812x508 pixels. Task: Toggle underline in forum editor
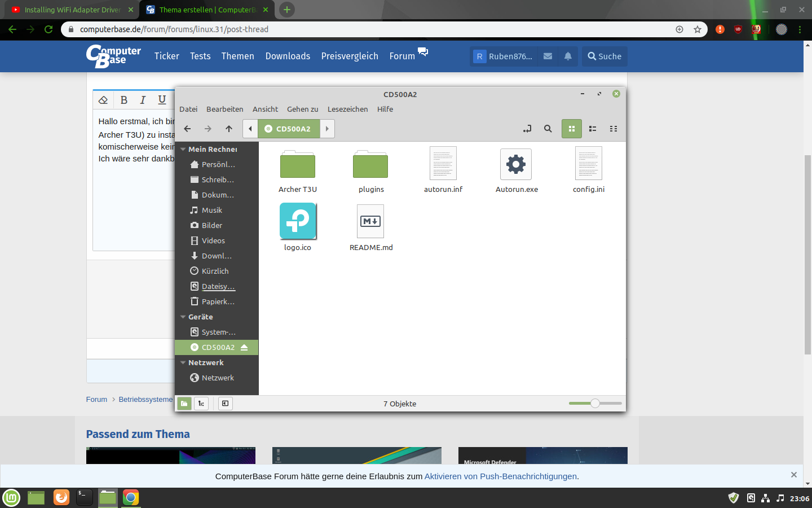point(162,100)
